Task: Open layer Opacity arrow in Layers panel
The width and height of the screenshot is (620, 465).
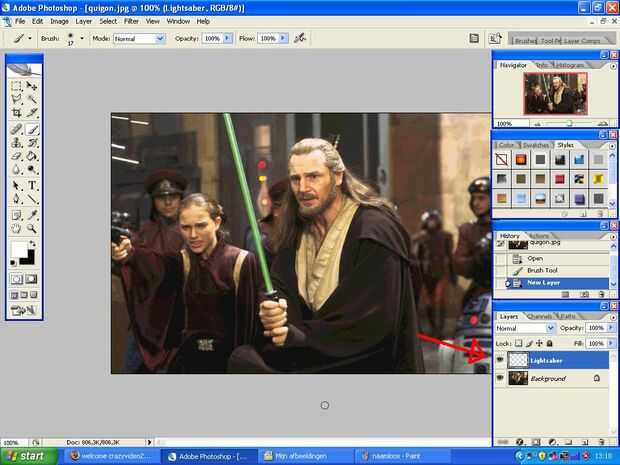Action: [611, 328]
